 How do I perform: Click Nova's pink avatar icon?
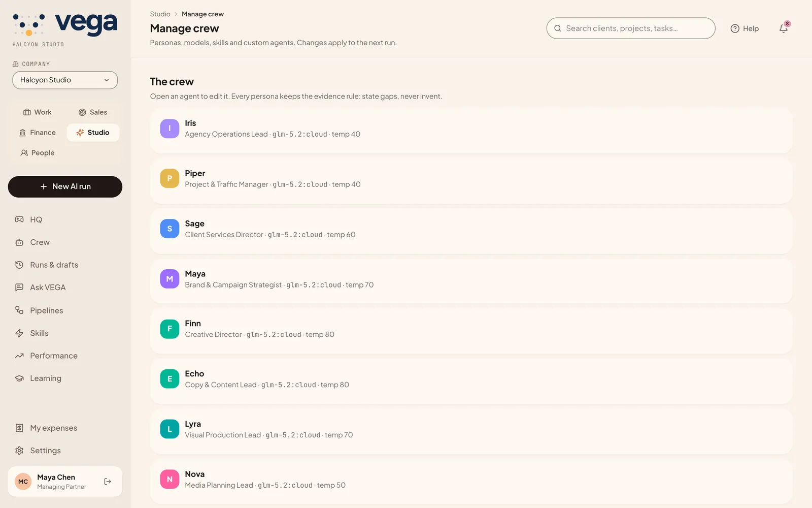click(x=170, y=480)
